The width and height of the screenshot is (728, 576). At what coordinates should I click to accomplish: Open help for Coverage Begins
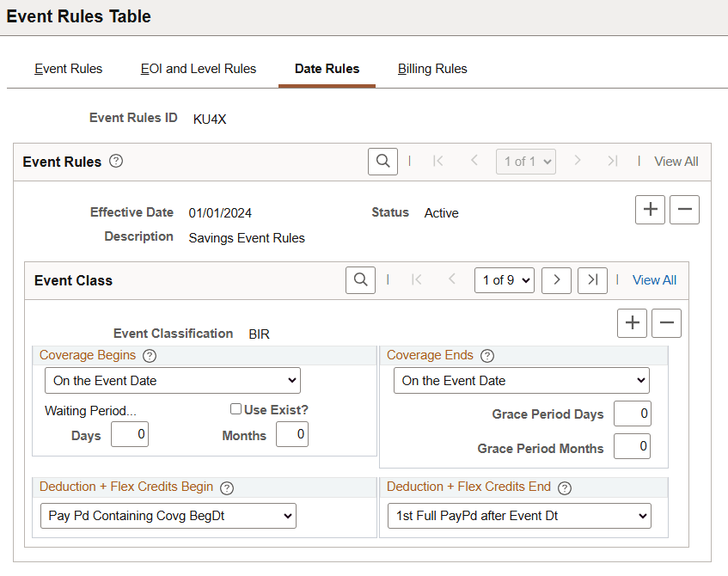pyautogui.click(x=148, y=355)
